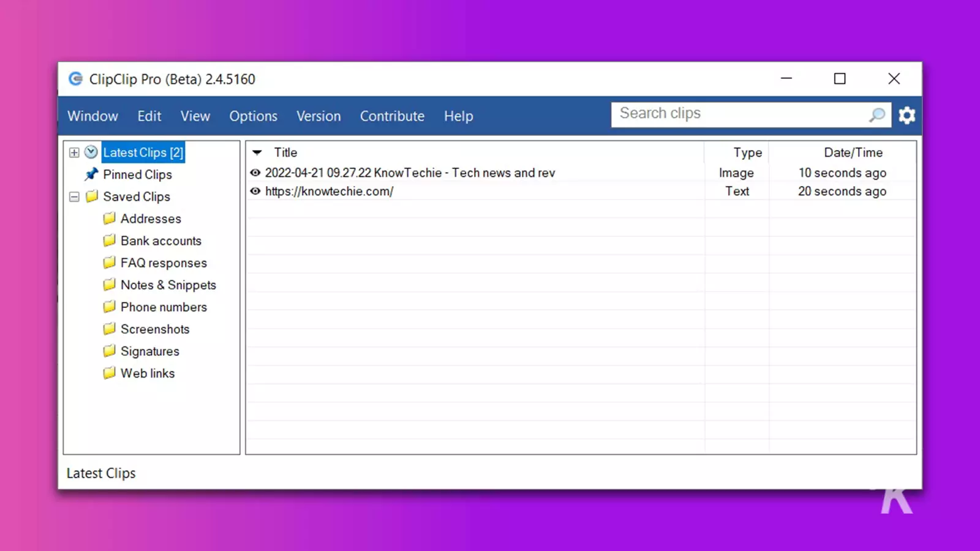Close the ClipClip window
Screen dimensions: 980x551
(x=894, y=78)
